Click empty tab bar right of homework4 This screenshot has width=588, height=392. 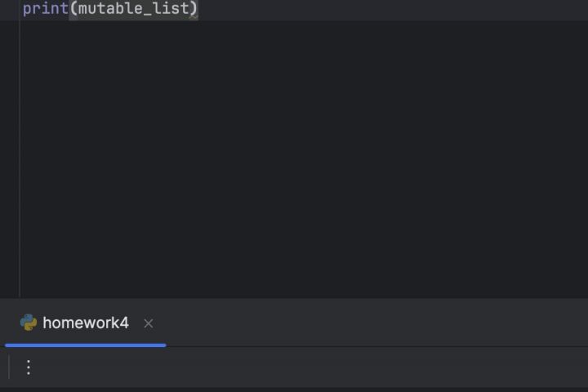click(367, 323)
